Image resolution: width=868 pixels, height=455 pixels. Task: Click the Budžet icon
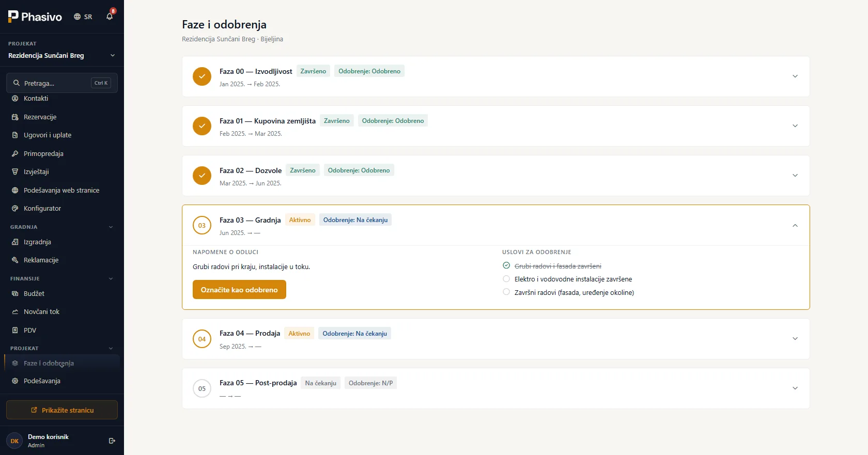pyautogui.click(x=15, y=293)
